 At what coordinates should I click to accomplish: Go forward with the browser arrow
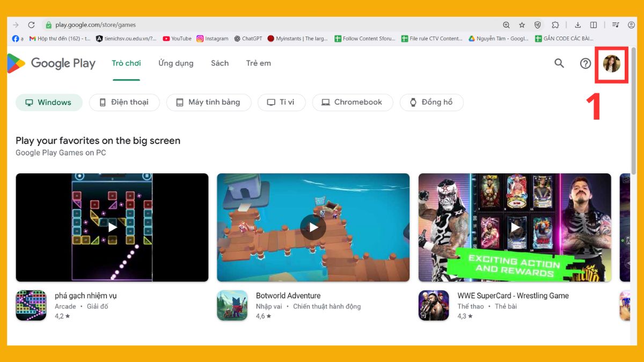pos(16,25)
